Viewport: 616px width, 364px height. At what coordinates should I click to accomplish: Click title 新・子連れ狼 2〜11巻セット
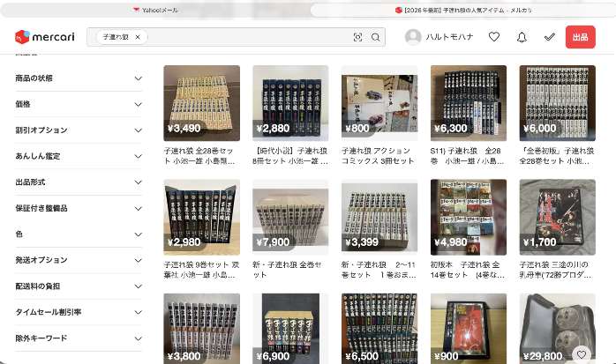coord(379,270)
